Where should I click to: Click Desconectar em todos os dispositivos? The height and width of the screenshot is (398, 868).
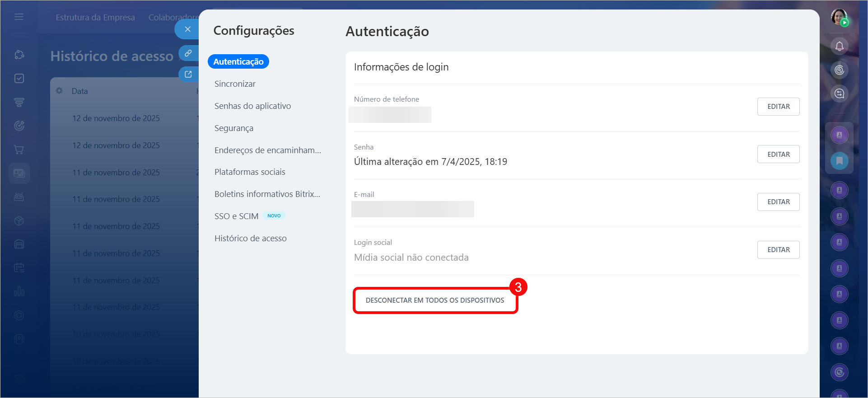point(435,300)
